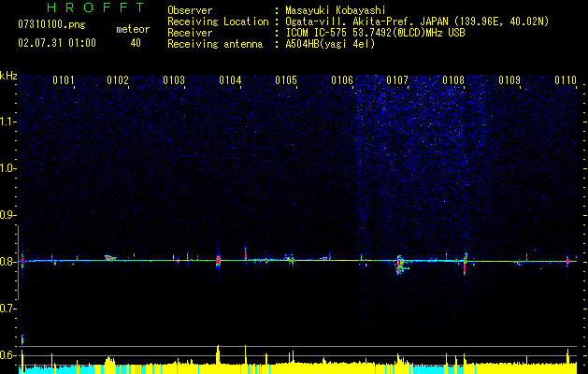Image resolution: width=588 pixels, height=374 pixels.
Task: Click the 0.8 kHz axis label
Action: [7, 262]
